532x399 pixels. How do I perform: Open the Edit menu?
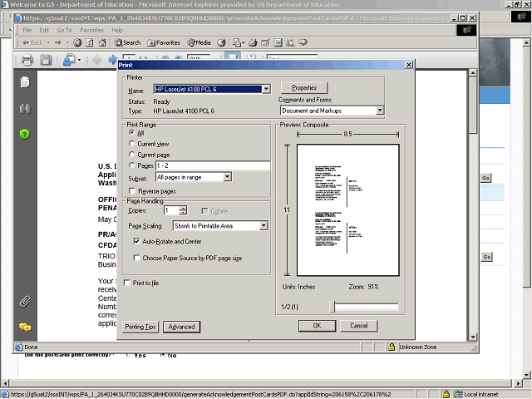[x=44, y=30]
